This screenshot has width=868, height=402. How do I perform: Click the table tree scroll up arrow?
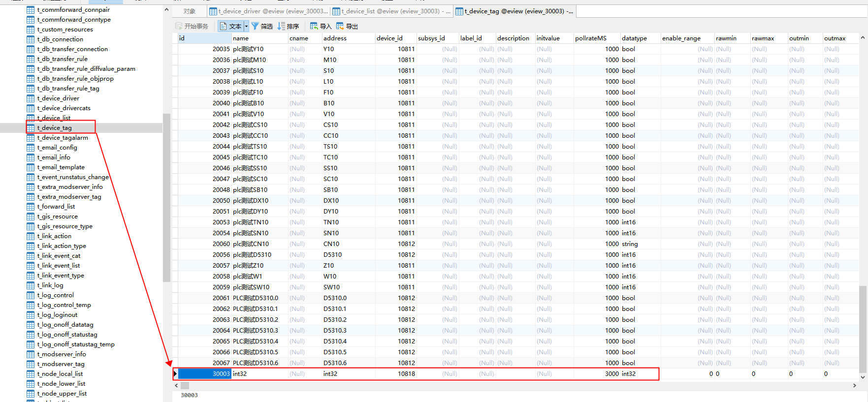[x=166, y=10]
